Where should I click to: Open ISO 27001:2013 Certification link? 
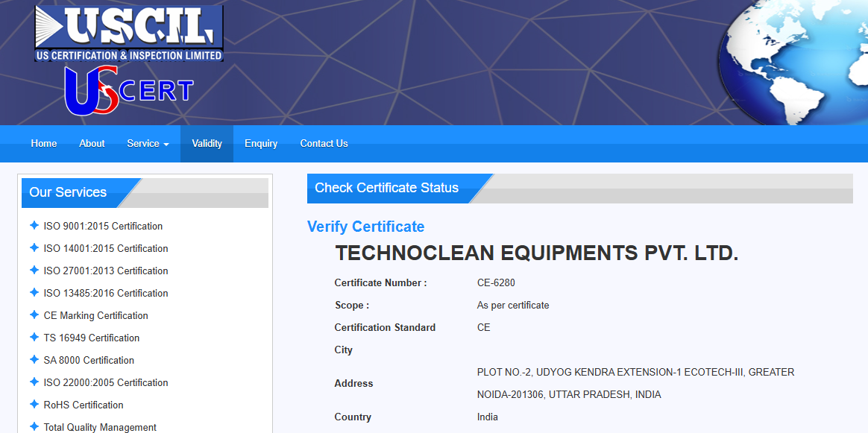coord(106,271)
